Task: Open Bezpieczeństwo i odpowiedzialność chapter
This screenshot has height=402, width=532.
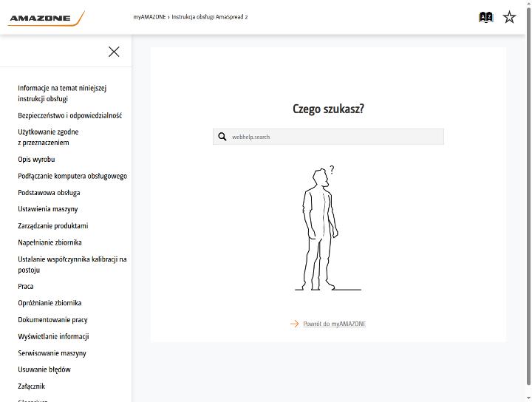Action: coord(70,116)
